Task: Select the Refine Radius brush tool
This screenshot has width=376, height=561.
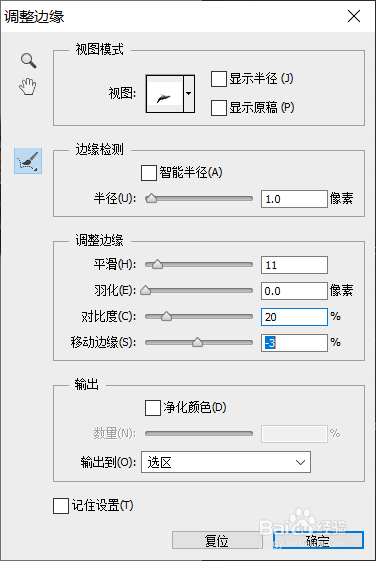Action: click(28, 161)
